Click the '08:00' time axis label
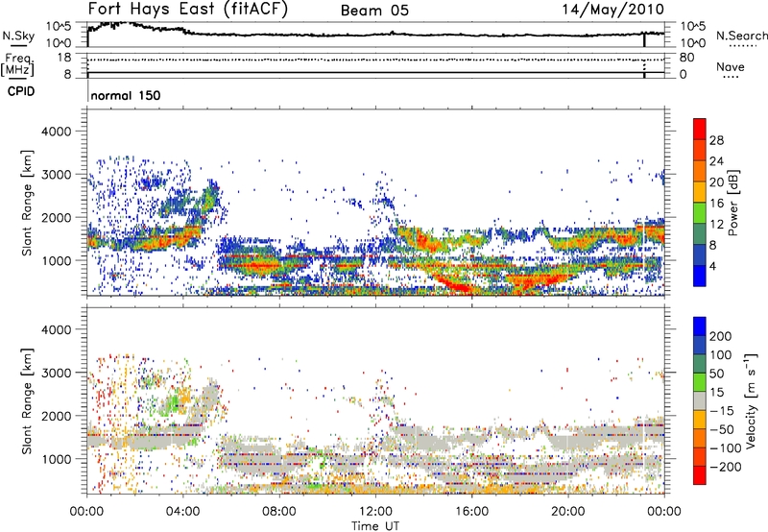 279,512
